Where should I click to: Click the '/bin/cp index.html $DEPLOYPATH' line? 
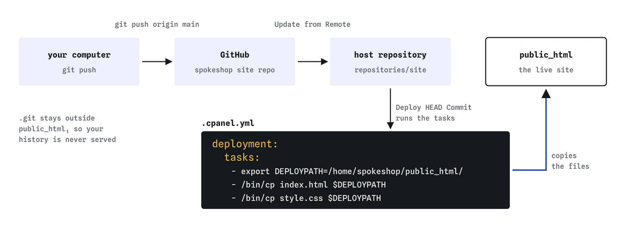point(309,185)
